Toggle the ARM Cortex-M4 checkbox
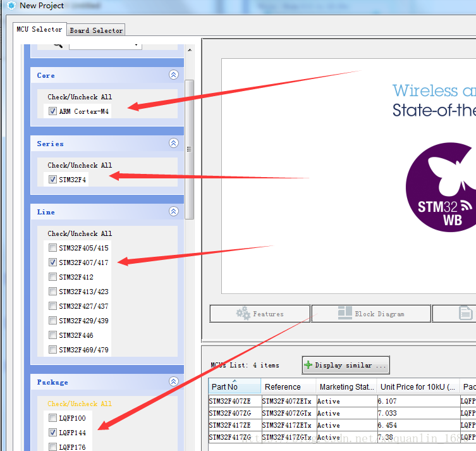 (52, 111)
